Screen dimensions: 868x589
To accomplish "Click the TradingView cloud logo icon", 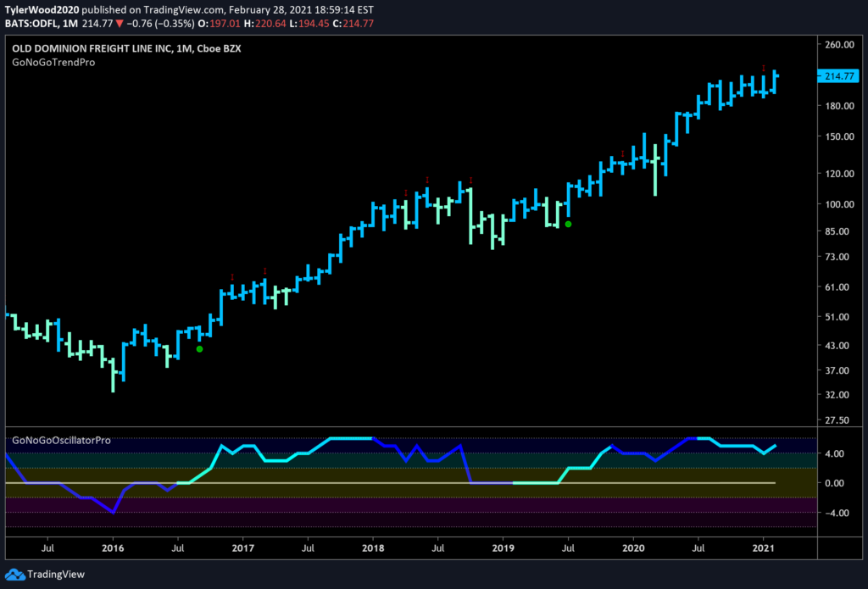I will (15, 574).
